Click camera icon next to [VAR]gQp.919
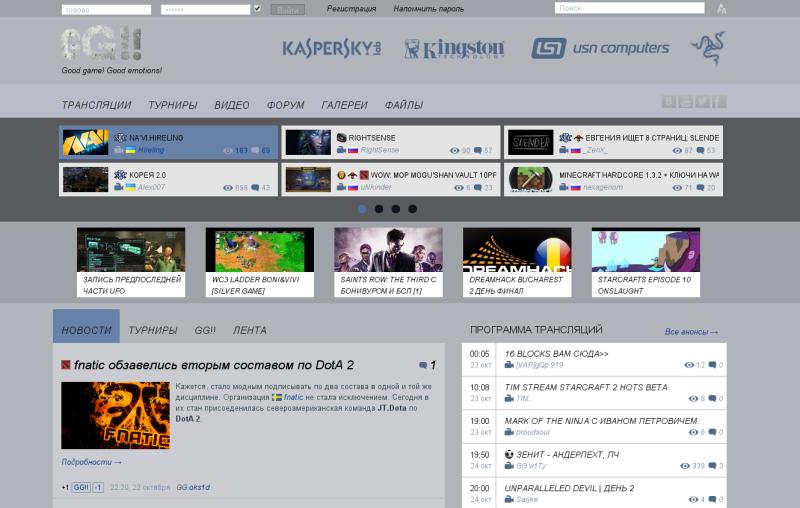800x508 pixels. 509,365
